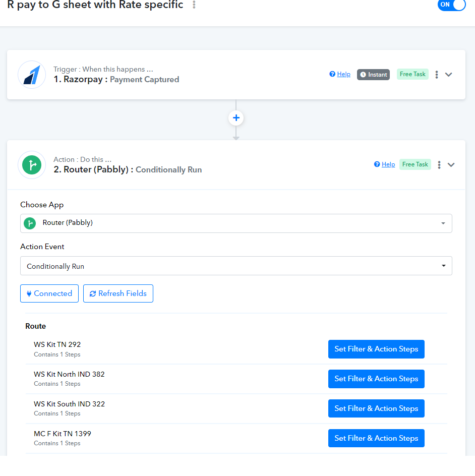This screenshot has height=476, width=475.
Task: Click the workflow name heading
Action: pyautogui.click(x=95, y=5)
